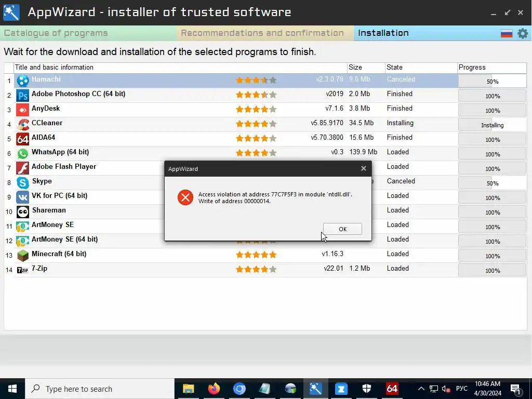Screen dimensions: 532x399
Task: Select the Installation tab
Action: click(383, 33)
